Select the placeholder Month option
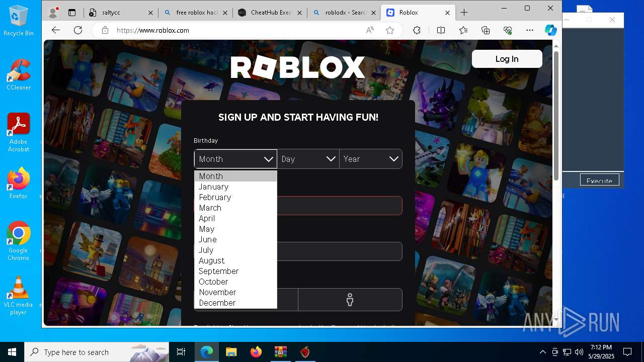The width and height of the screenshot is (644, 362). [x=235, y=176]
